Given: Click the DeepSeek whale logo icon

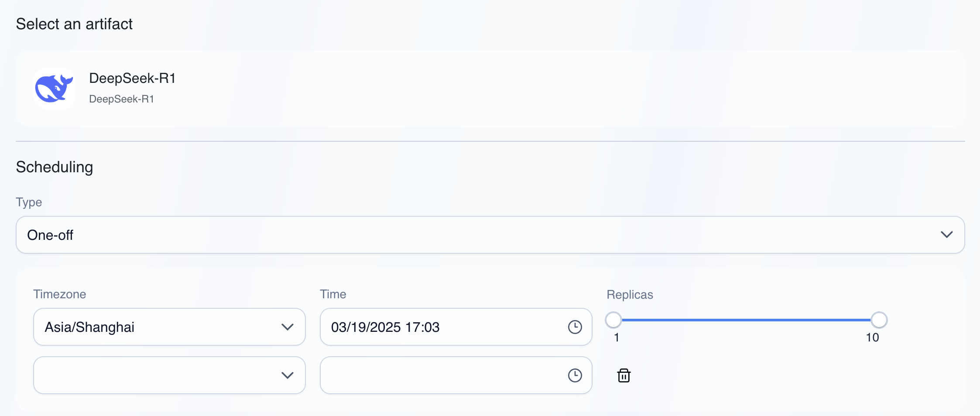Looking at the screenshot, I should (x=54, y=88).
